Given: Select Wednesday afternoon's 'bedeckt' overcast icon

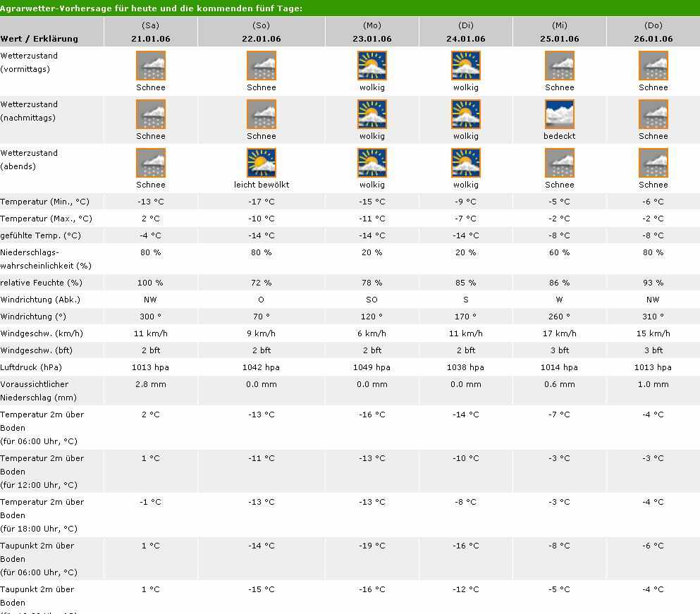Looking at the screenshot, I should (x=559, y=114).
